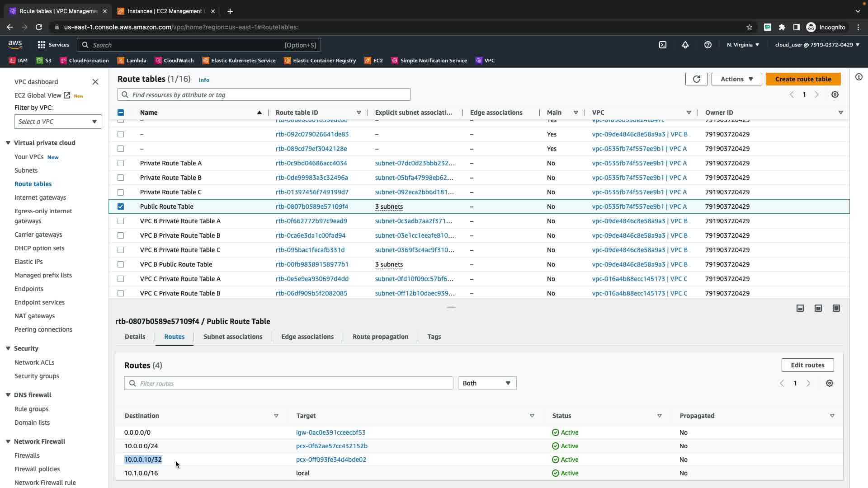Screen dimensions: 868x488
Task: Click the Filter routes search field
Action: (289, 383)
